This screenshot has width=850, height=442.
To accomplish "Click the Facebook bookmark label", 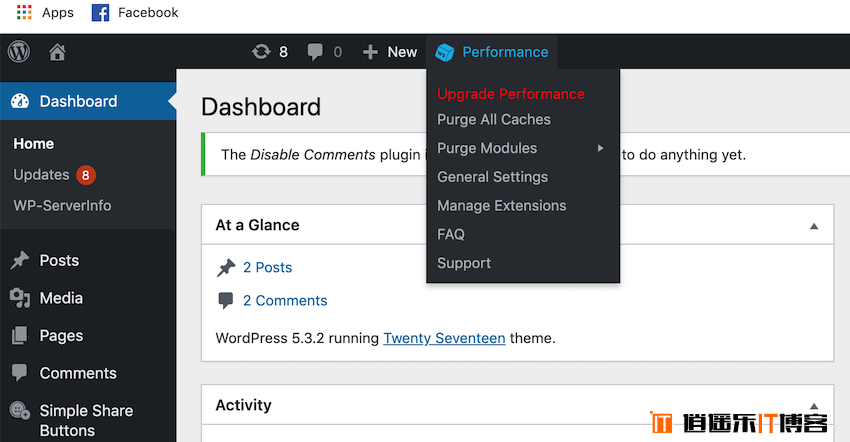I will [x=148, y=12].
